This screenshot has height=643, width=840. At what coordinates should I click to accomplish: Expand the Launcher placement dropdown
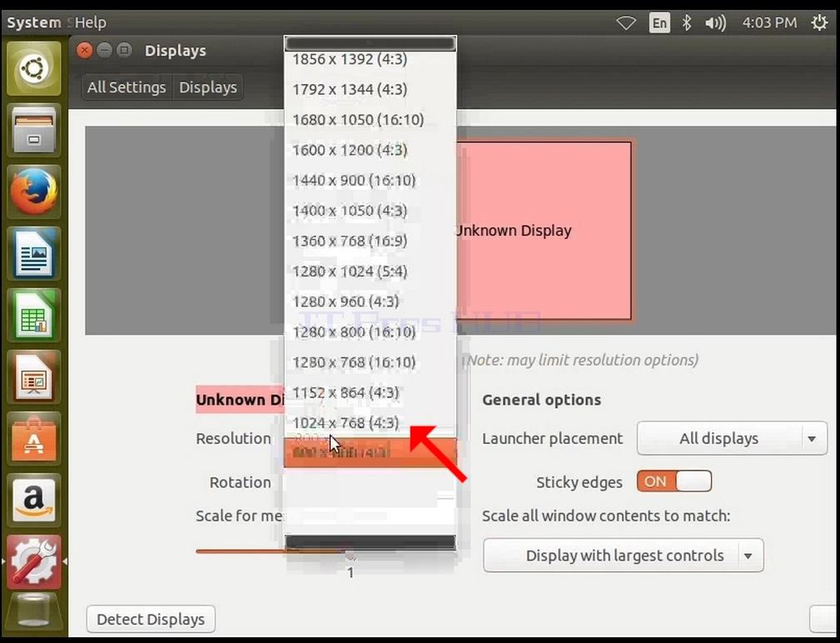tap(732, 438)
